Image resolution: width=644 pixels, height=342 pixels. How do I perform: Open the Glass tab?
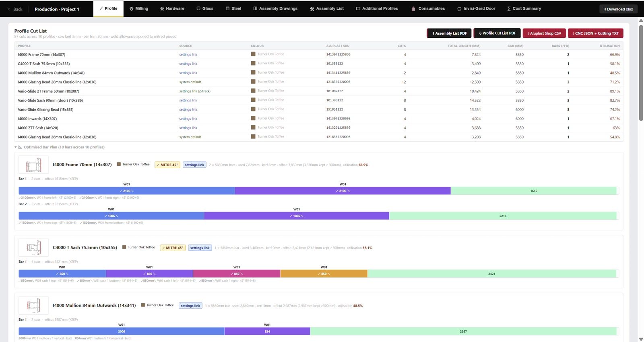[x=205, y=8]
